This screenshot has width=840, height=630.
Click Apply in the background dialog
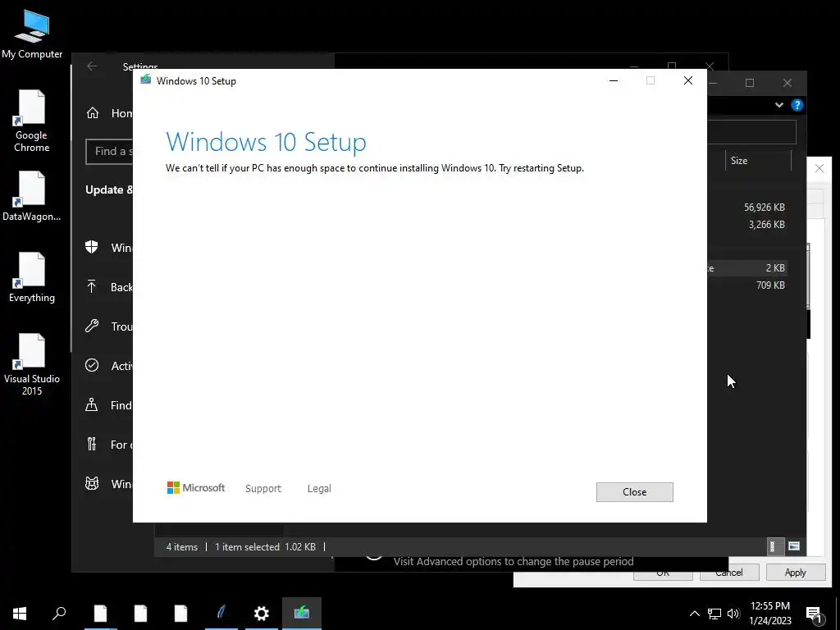pyautogui.click(x=795, y=572)
